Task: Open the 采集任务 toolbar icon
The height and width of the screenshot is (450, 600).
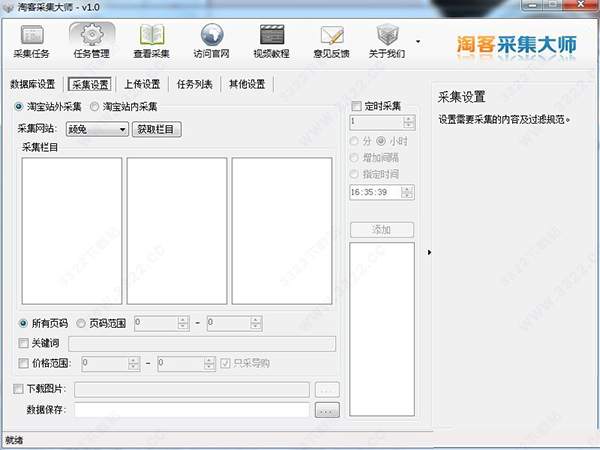Action: pyautogui.click(x=31, y=41)
